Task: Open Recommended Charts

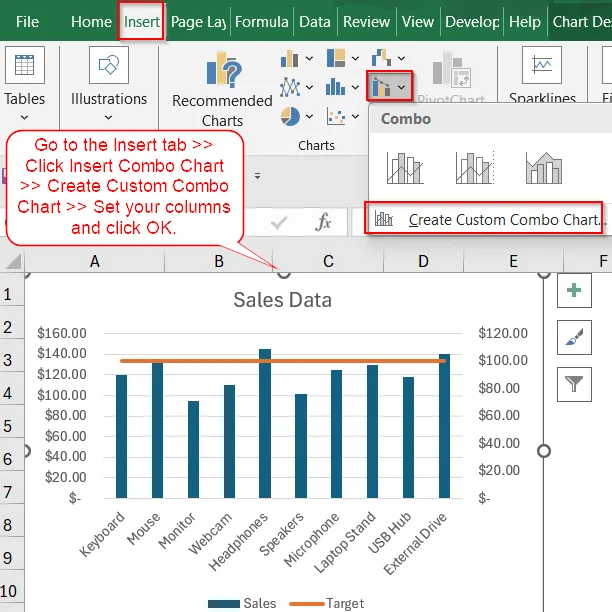Action: click(x=222, y=90)
